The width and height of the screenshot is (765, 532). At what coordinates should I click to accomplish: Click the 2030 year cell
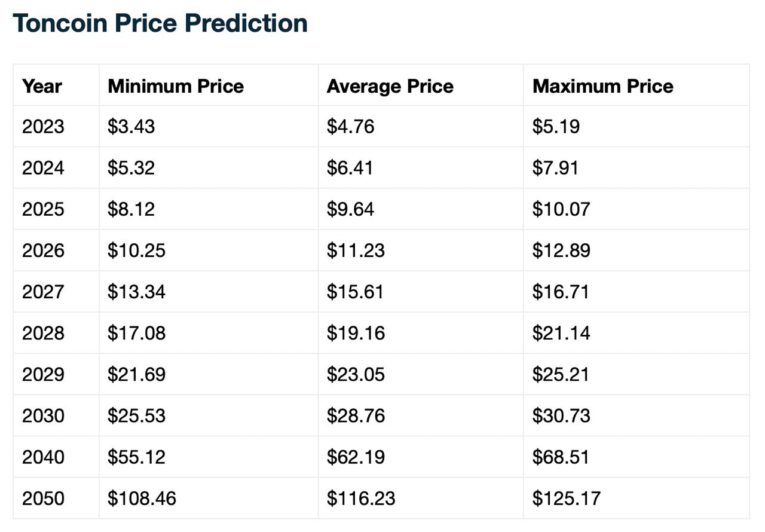click(43, 415)
